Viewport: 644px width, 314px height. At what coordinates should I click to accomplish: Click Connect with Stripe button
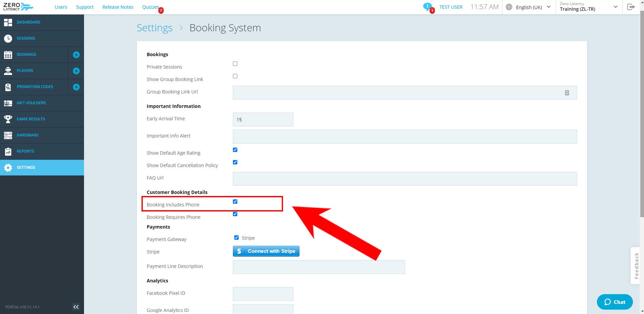coord(266,251)
